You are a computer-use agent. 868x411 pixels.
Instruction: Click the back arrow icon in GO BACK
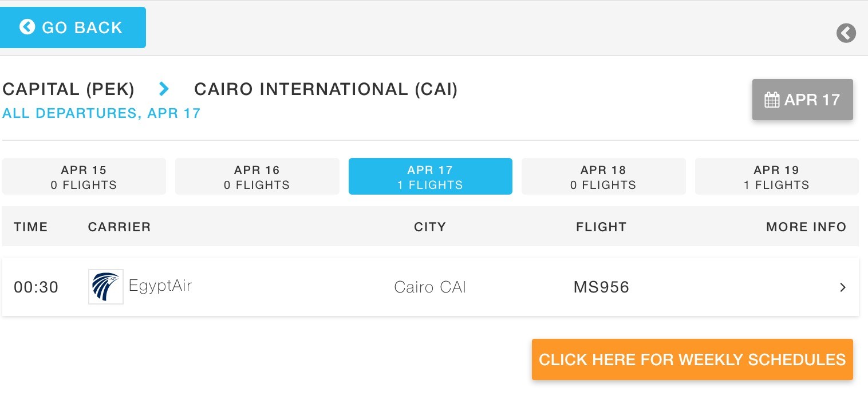point(27,27)
